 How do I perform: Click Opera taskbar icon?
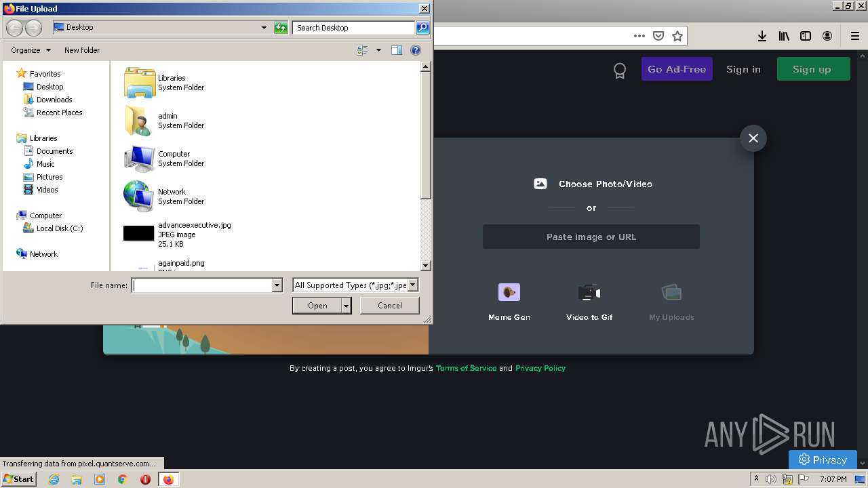(145, 479)
